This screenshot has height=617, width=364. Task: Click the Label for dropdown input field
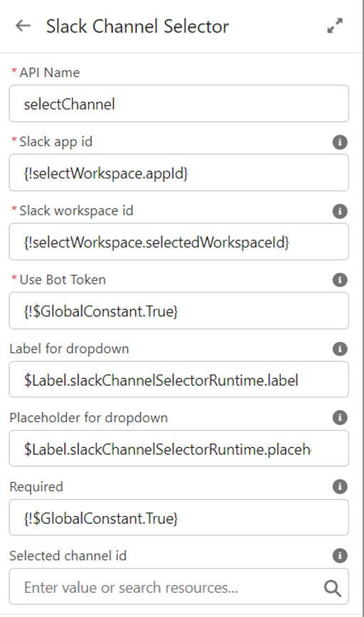[178, 380]
